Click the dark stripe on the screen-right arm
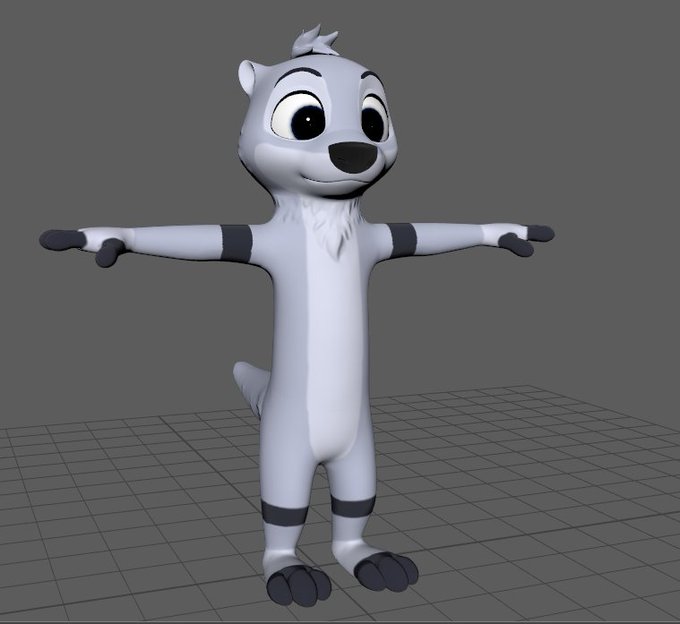 (402, 240)
